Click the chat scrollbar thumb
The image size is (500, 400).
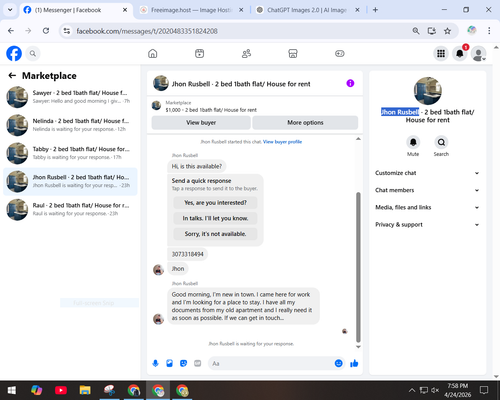tap(358, 267)
